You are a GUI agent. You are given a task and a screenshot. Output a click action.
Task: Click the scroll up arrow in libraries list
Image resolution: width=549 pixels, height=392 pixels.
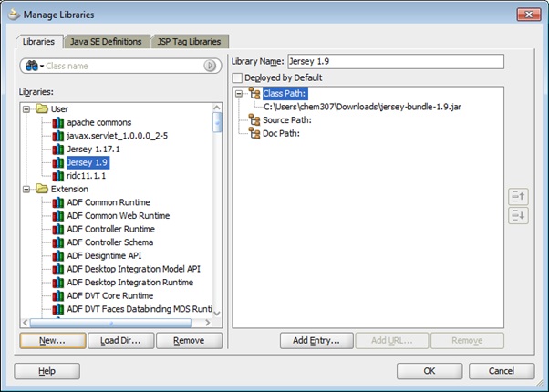pos(217,108)
